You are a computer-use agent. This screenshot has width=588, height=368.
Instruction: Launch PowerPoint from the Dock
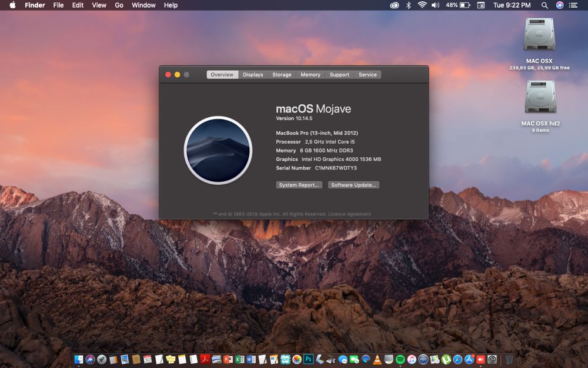228,359
